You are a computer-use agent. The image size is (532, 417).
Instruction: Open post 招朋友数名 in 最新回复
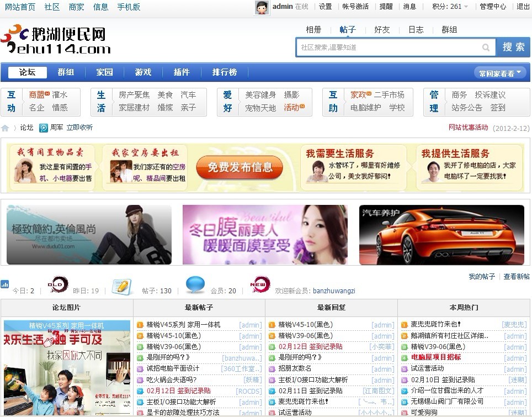pos(295,368)
